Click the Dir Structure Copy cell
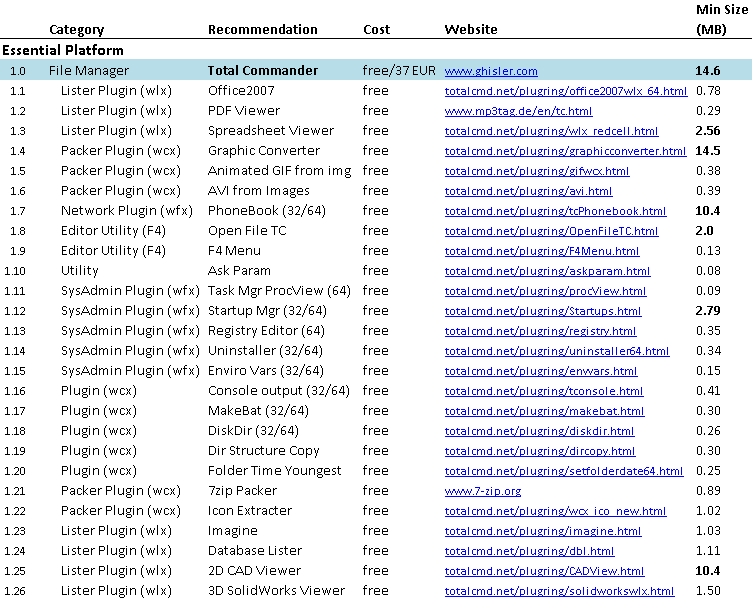 tap(264, 451)
